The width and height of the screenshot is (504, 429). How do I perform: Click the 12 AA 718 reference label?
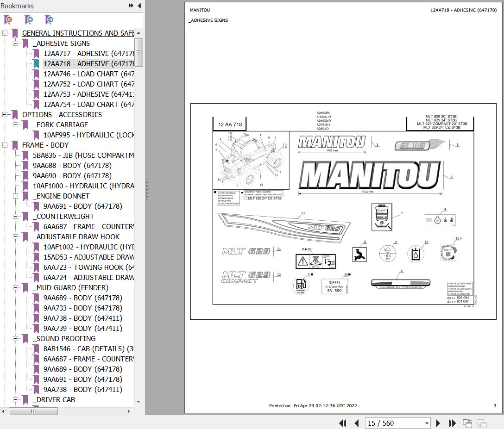pyautogui.click(x=230, y=124)
